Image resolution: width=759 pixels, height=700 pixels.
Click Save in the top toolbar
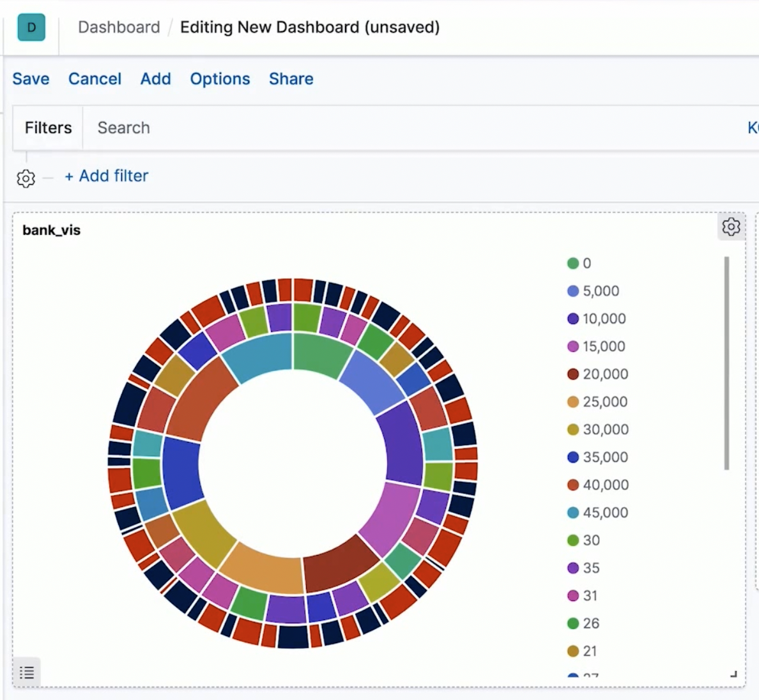[31, 79]
